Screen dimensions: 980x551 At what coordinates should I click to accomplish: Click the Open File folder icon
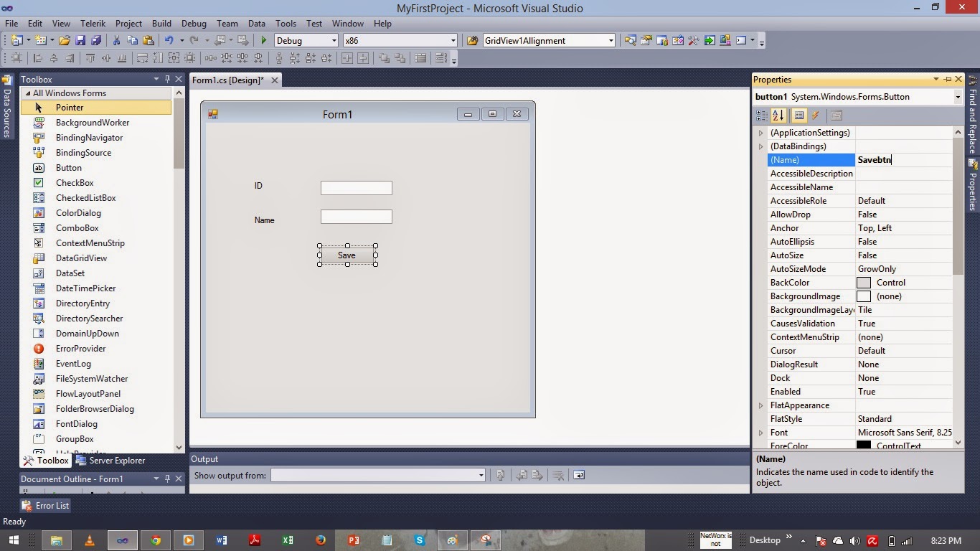65,41
